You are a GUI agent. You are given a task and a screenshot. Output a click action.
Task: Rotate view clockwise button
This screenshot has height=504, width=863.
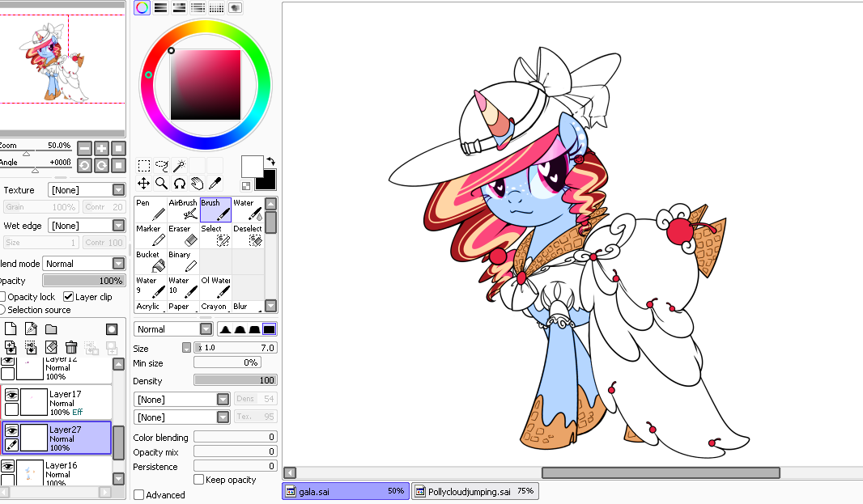[x=101, y=165]
